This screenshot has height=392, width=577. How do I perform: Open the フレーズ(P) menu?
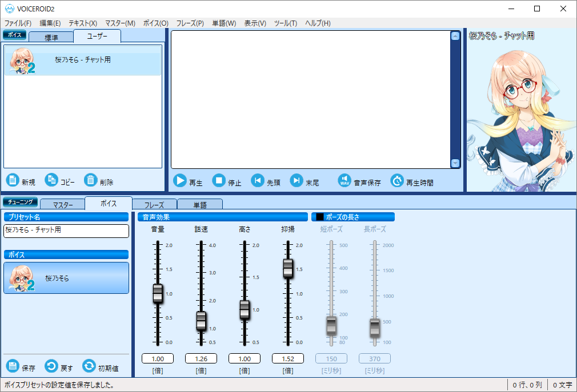tap(190, 23)
